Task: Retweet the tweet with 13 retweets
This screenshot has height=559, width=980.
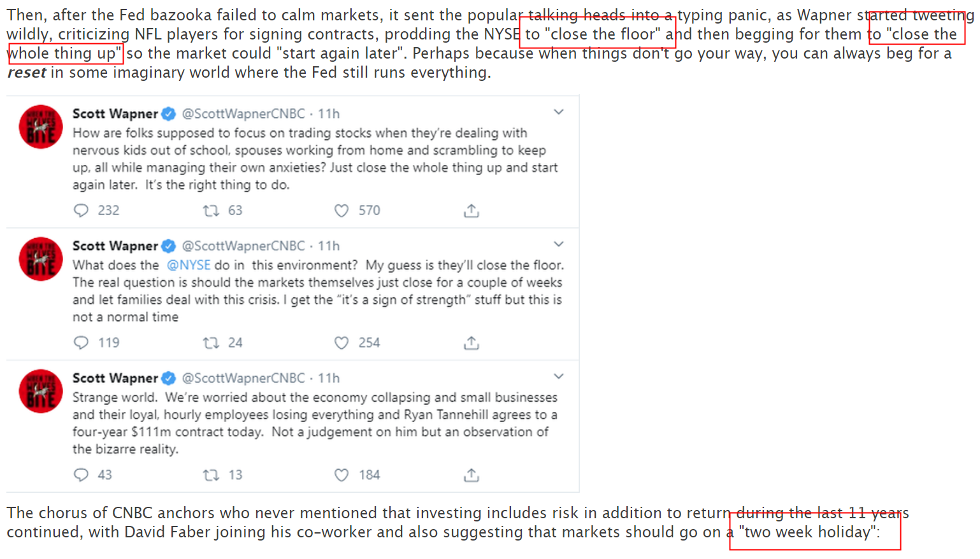Action: (x=211, y=475)
